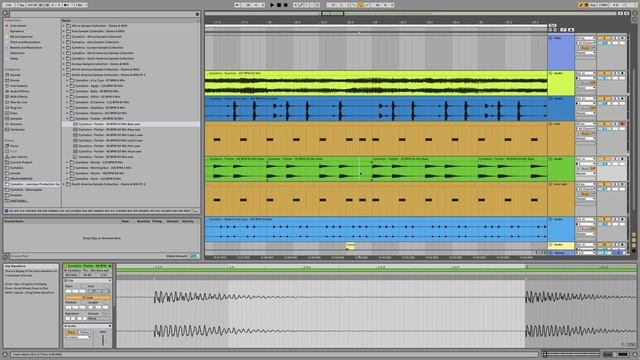Click Add Folder… under Places

tap(18, 201)
